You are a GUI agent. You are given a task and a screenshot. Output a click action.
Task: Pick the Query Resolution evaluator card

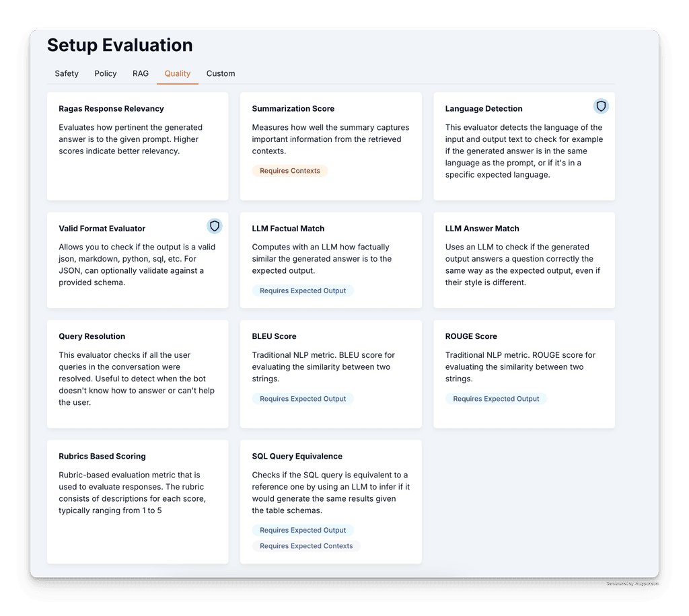pos(137,374)
